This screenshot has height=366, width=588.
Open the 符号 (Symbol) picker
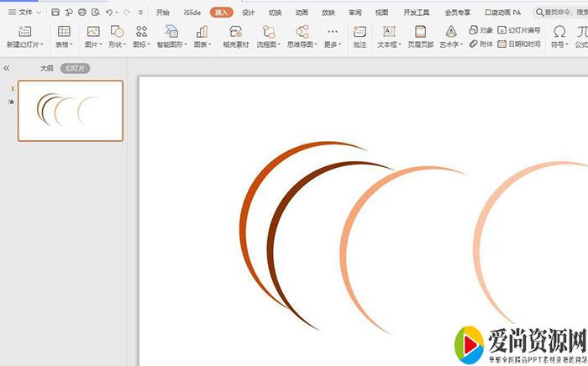click(559, 32)
